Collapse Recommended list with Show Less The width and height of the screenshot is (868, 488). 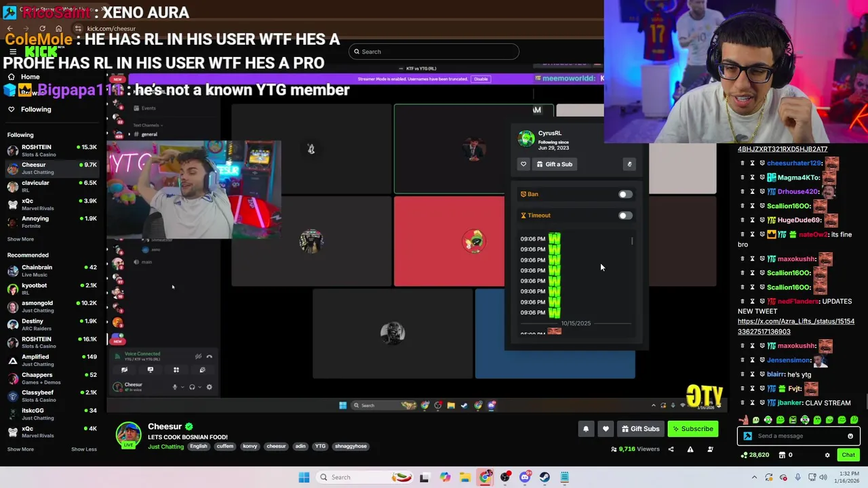pos(84,449)
